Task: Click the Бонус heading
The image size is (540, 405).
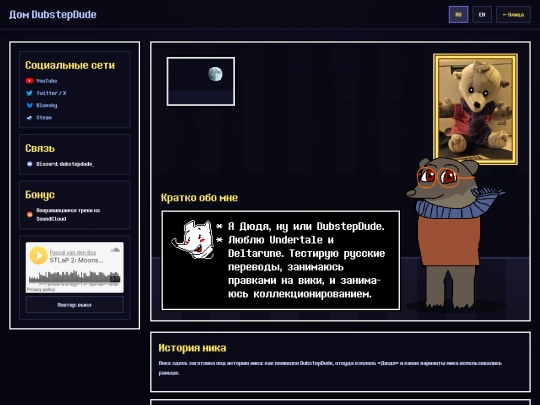Action: pyautogui.click(x=40, y=195)
